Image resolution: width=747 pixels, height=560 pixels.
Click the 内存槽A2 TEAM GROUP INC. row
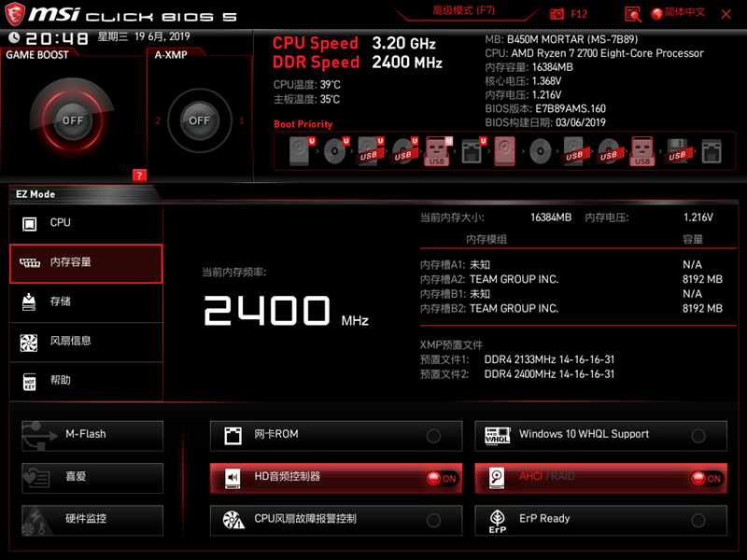click(x=571, y=279)
